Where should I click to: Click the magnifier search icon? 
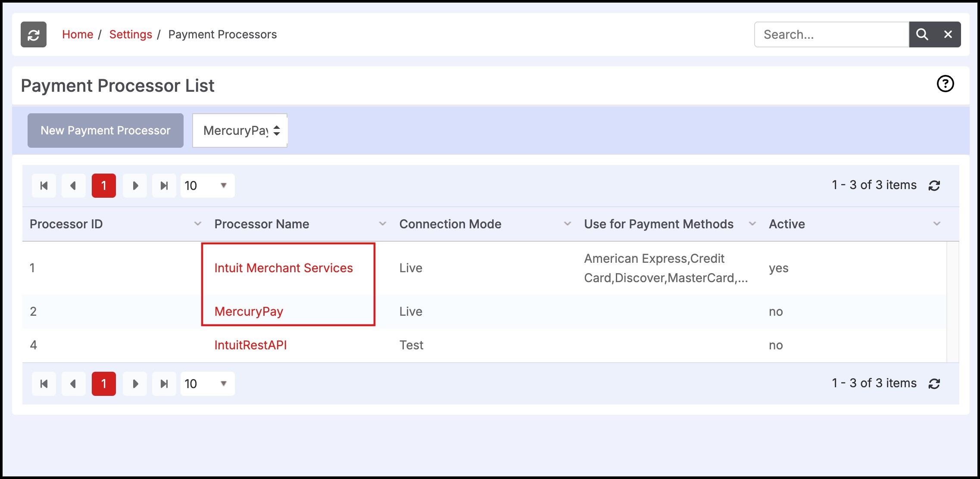pos(922,34)
